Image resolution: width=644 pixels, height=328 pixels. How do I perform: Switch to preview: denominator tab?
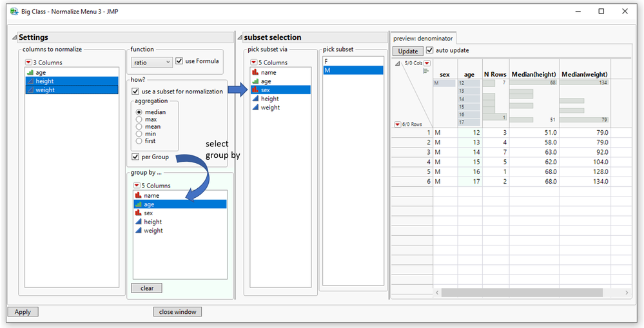click(423, 38)
